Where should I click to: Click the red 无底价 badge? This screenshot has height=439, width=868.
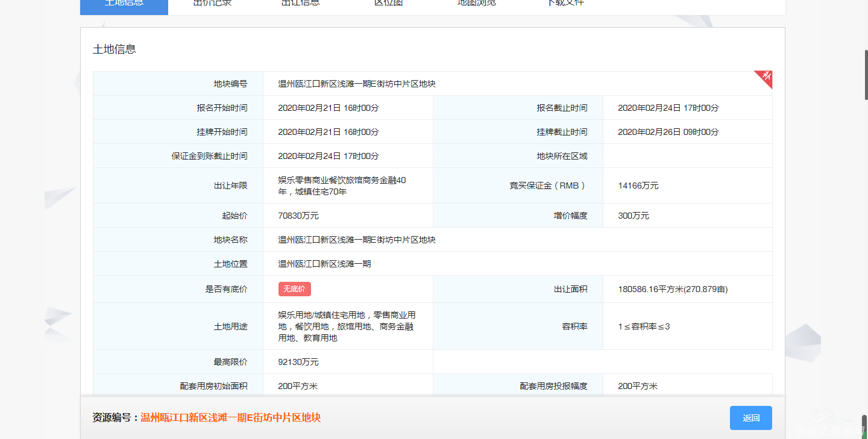coord(294,289)
